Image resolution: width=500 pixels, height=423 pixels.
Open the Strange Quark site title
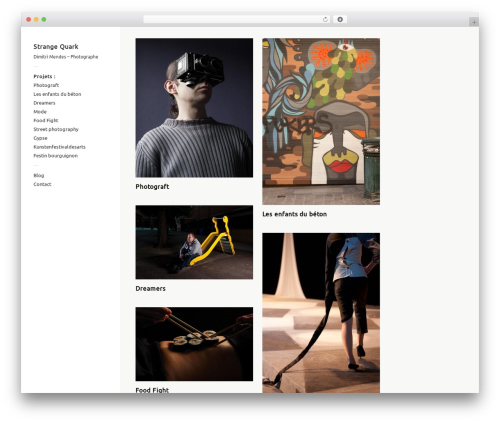(56, 47)
